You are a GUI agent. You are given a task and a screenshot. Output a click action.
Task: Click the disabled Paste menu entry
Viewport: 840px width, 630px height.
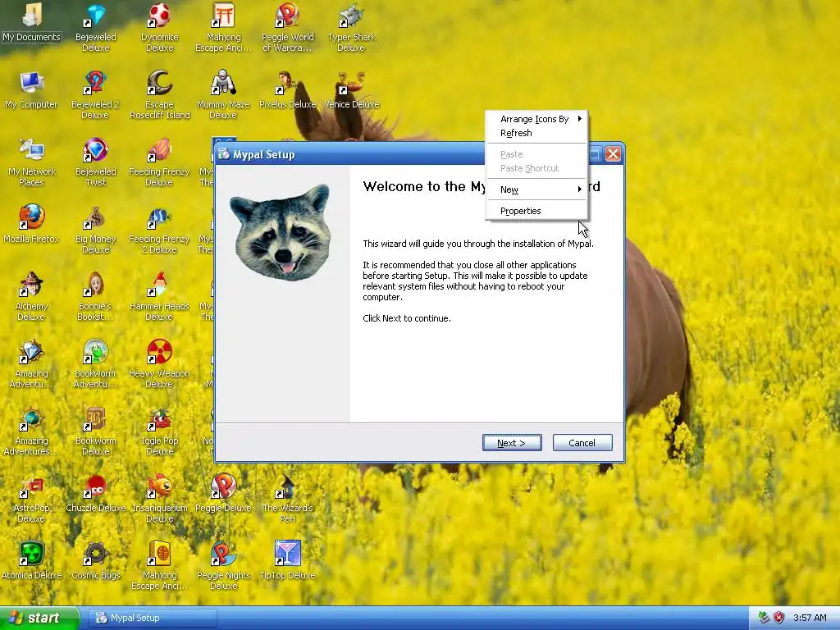tap(536, 154)
